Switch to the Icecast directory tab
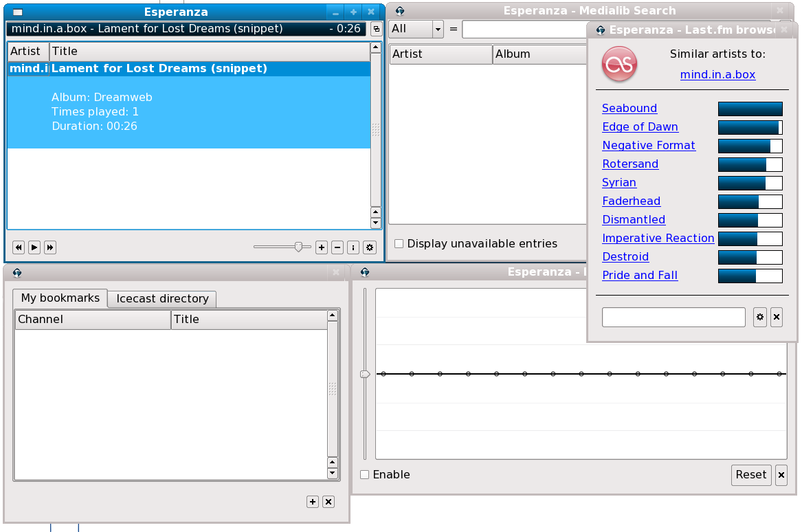 pos(162,298)
